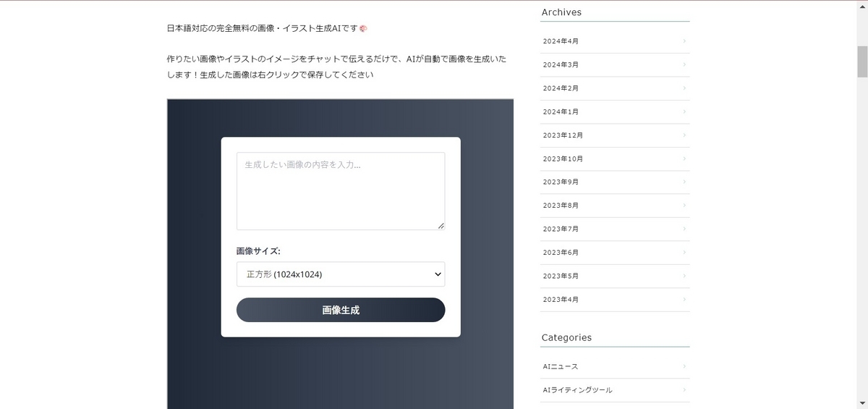Click the scrollbar up arrow
The image size is (868, 409).
point(862,6)
